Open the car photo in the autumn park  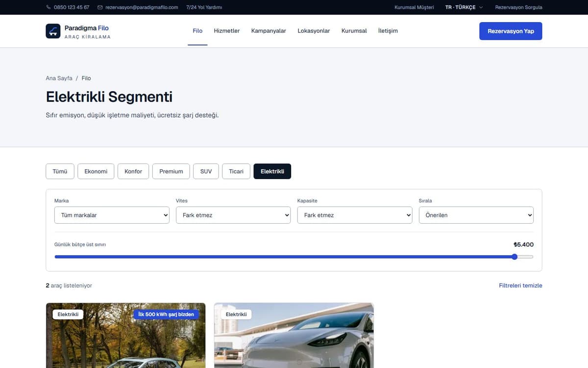click(x=125, y=336)
